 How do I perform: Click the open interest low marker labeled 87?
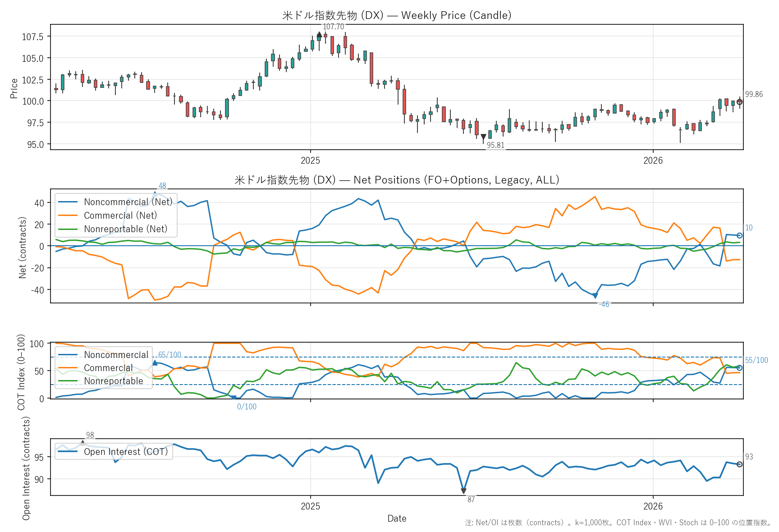[463, 491]
